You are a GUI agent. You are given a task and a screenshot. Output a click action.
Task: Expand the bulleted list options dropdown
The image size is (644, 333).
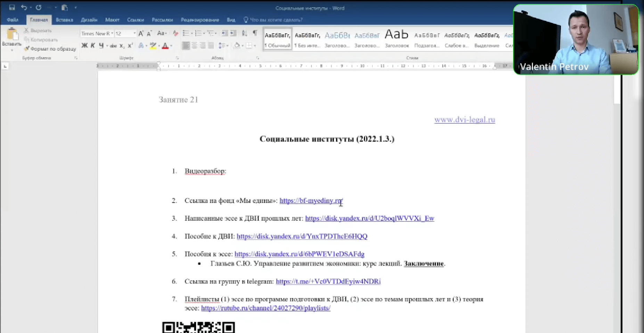tap(191, 33)
